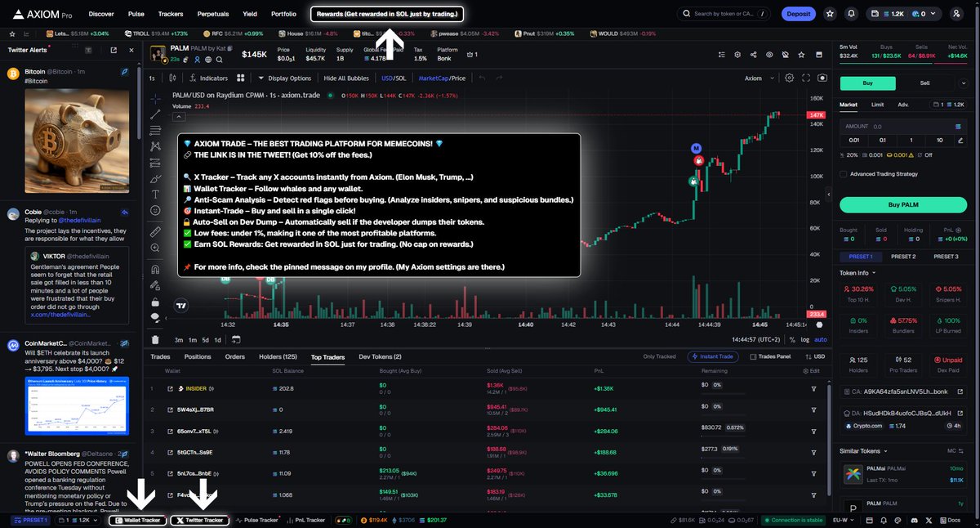Select the brush drawing tool
The image size is (980, 528).
(x=155, y=178)
